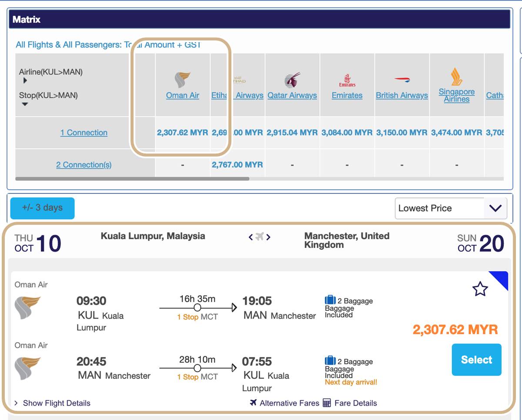Open the Oman Air link in the matrix
522x420 pixels.
(x=183, y=95)
